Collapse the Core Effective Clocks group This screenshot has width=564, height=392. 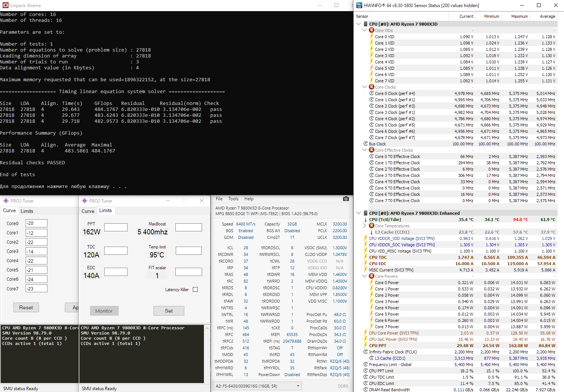[x=365, y=150]
